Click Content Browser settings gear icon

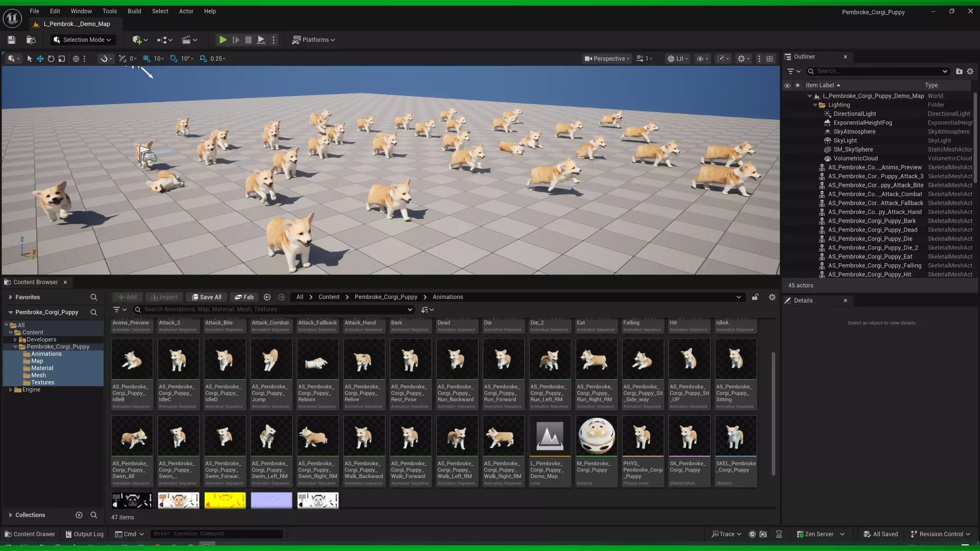(772, 297)
